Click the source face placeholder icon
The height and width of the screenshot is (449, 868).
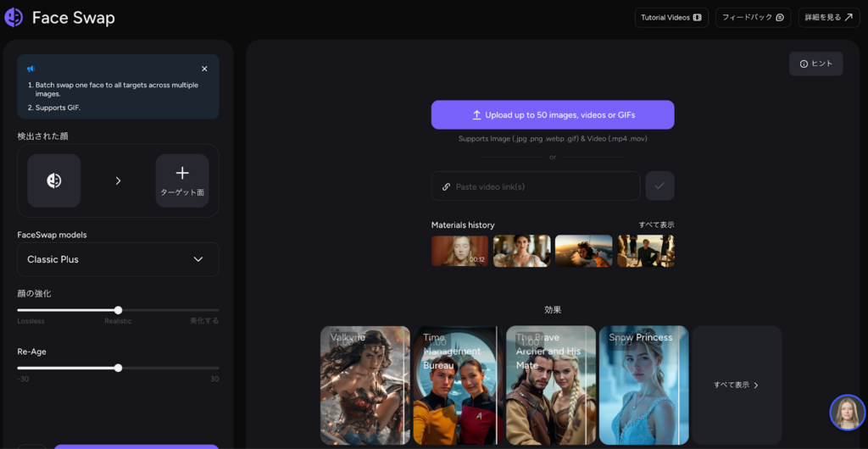[54, 180]
